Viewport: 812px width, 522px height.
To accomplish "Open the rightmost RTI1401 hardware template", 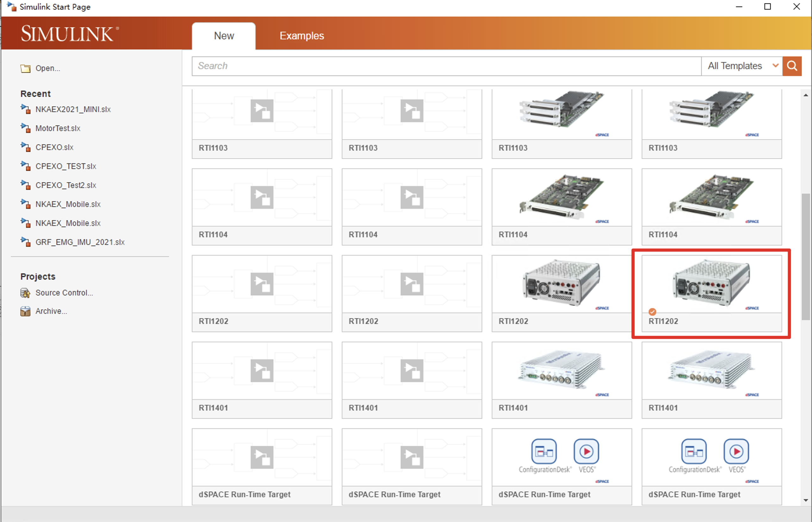I will (x=712, y=380).
